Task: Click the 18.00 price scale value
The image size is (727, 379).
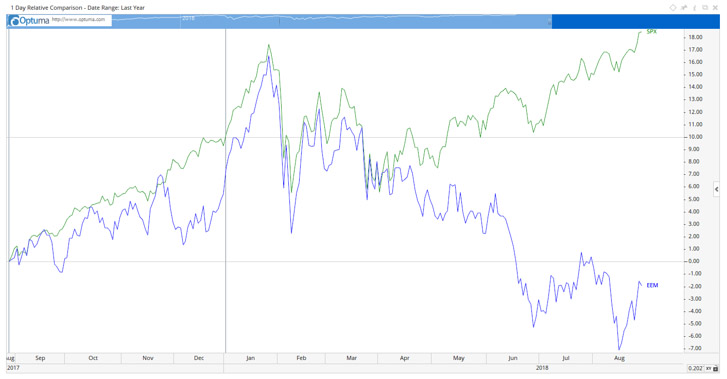Action: [x=695, y=37]
